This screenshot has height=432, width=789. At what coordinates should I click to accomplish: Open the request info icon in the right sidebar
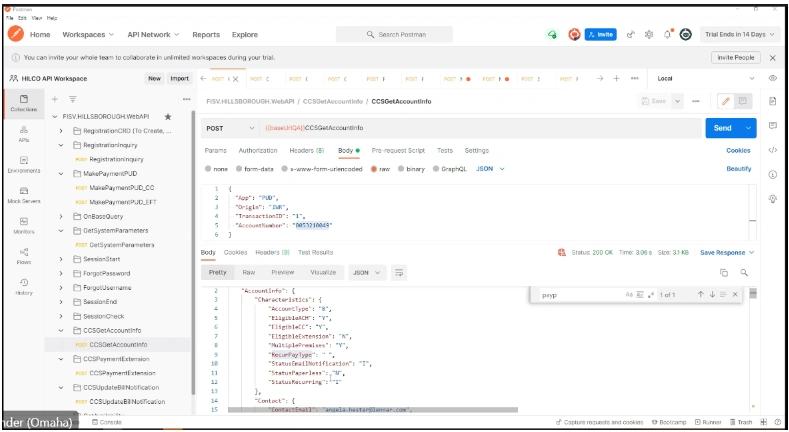(773, 175)
